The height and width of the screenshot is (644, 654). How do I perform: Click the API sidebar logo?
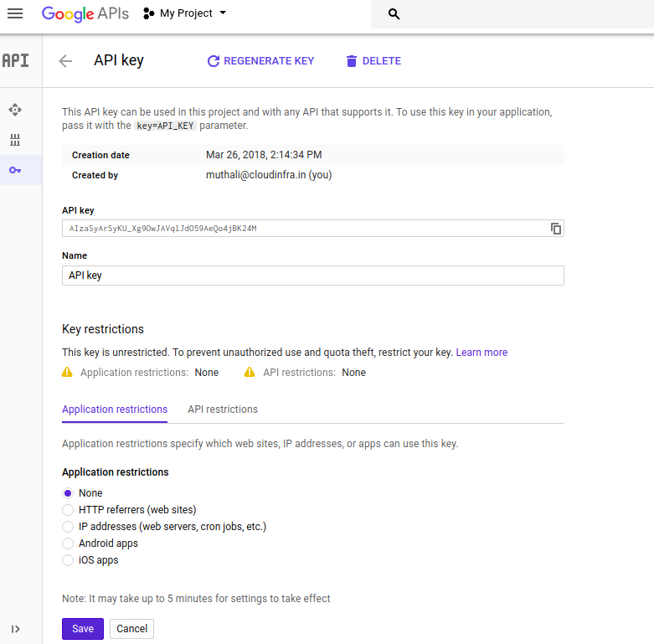tap(15, 60)
